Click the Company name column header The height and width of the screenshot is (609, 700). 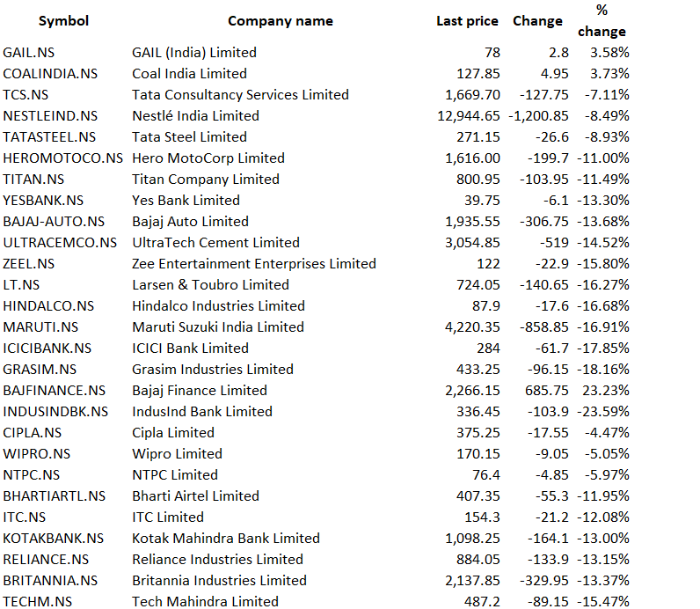pos(280,21)
